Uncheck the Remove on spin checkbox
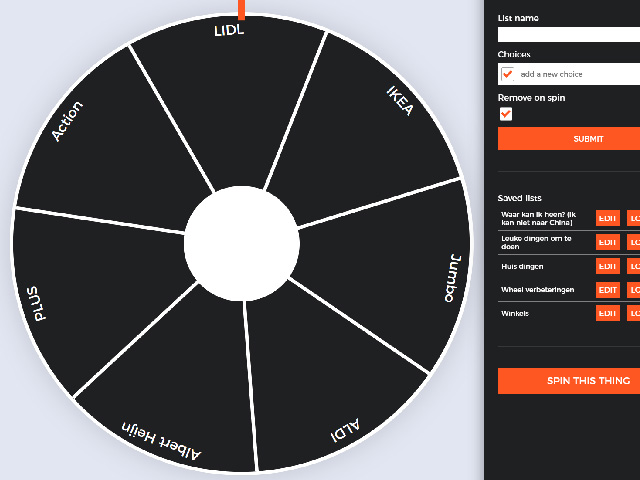Viewport: 640px width, 480px height. tap(506, 114)
